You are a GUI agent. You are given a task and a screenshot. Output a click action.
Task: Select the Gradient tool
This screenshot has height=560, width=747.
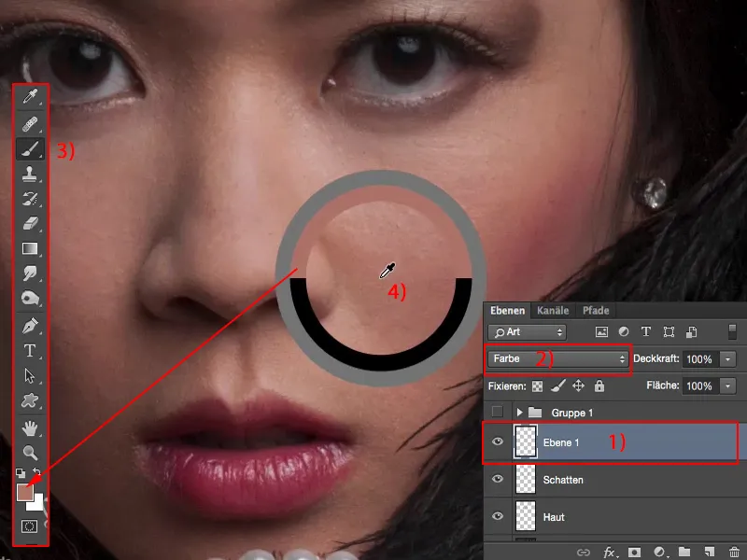pos(30,248)
